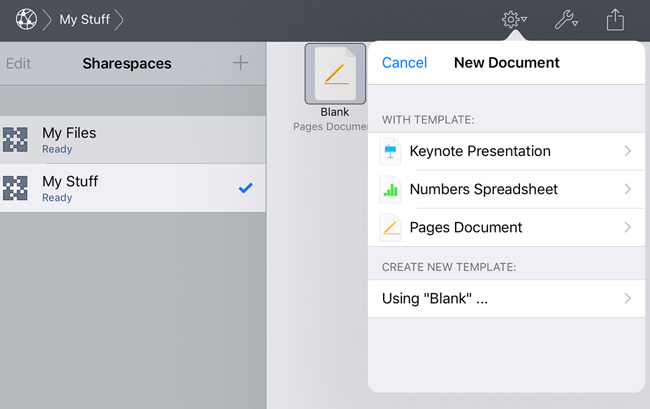Cancel the New Document popover

click(404, 63)
